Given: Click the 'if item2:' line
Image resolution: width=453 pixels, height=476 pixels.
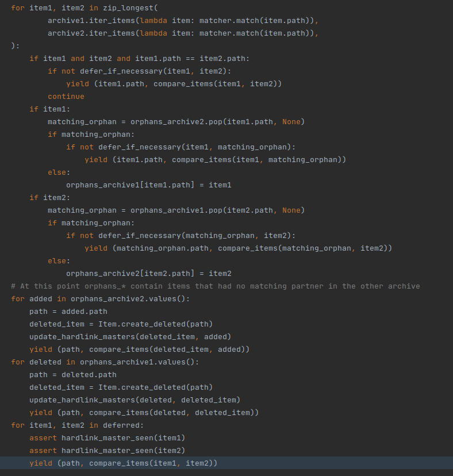Looking at the screenshot, I should pyautogui.click(x=50, y=198).
